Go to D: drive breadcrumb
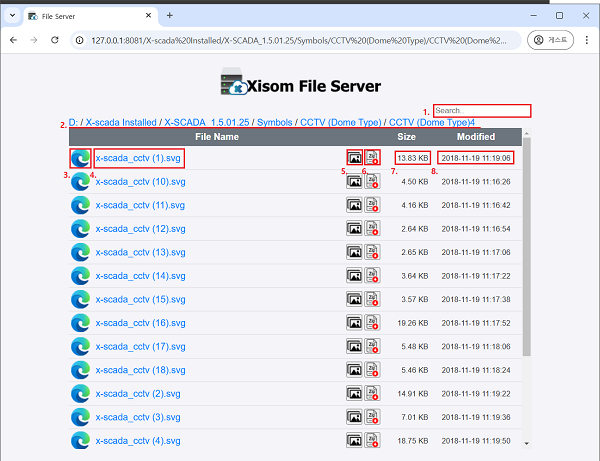The height and width of the screenshot is (461, 600). 73,122
